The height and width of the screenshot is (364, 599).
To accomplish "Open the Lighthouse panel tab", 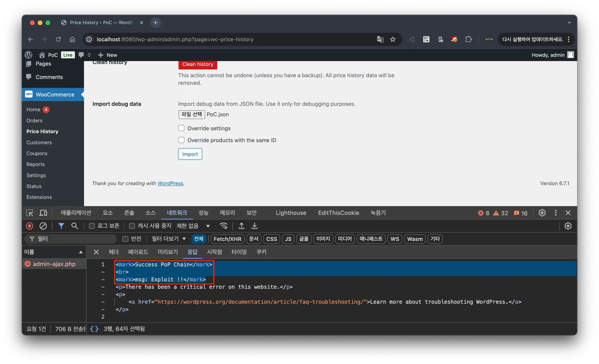I will (291, 213).
